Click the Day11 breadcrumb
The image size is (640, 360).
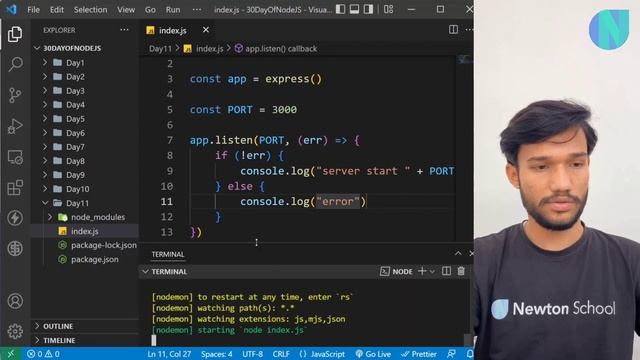(x=160, y=49)
